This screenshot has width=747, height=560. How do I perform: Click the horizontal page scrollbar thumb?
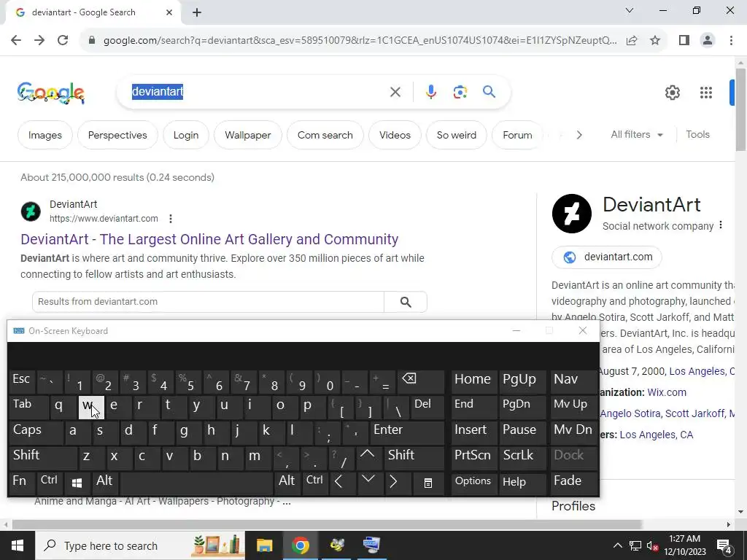(327, 525)
